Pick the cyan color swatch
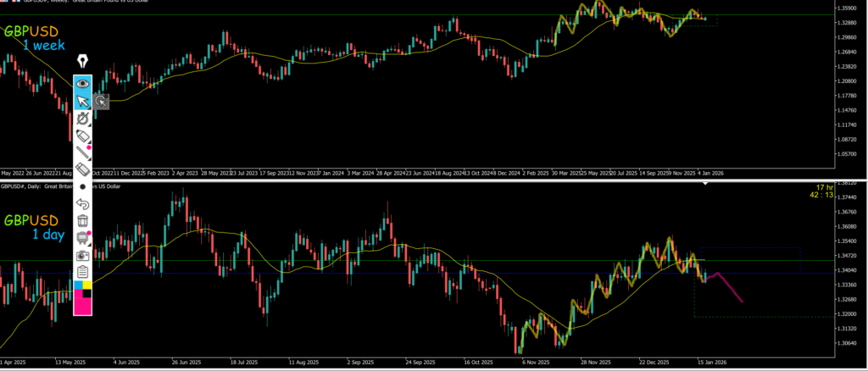This screenshot has height=371, width=868. pyautogui.click(x=78, y=285)
